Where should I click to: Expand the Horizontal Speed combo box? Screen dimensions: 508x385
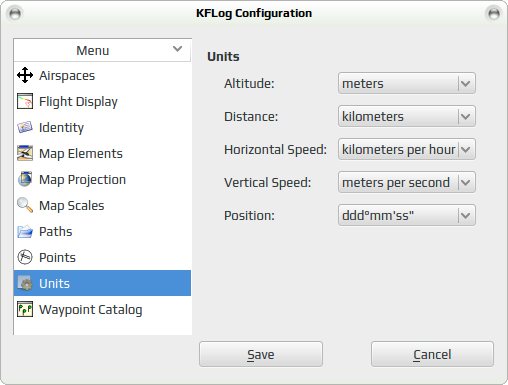coord(407,149)
